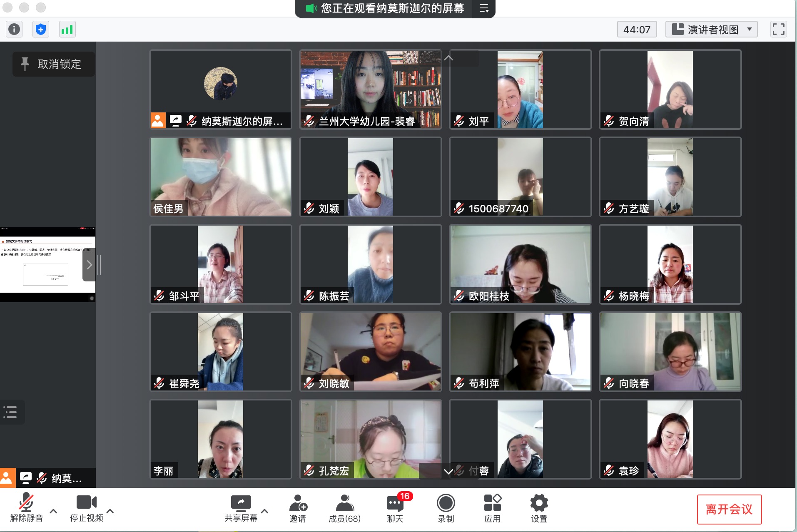Open the 演讲者视图 view dropdown
Viewport: 797px width, 532px height.
(711, 30)
